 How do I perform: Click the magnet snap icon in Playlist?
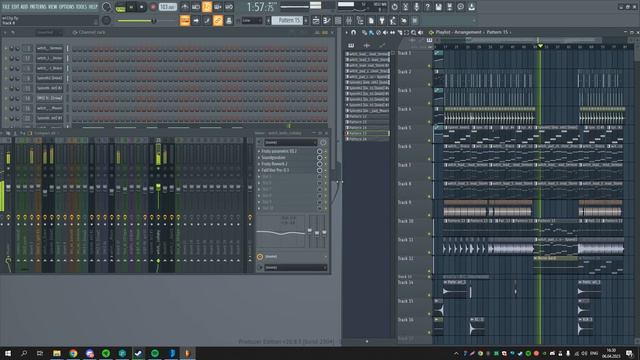pyautogui.click(x=353, y=33)
